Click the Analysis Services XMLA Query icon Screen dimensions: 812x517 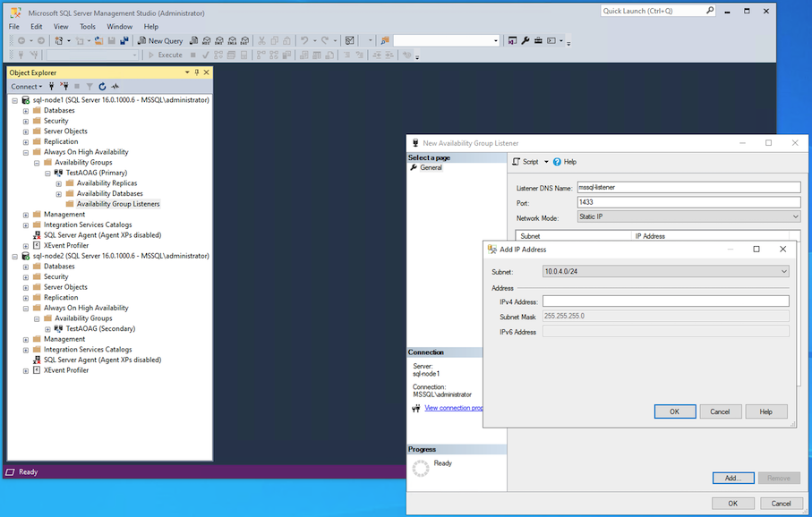coord(232,41)
